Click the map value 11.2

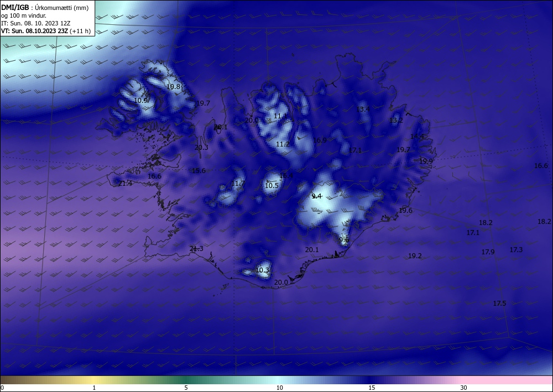pyautogui.click(x=283, y=144)
